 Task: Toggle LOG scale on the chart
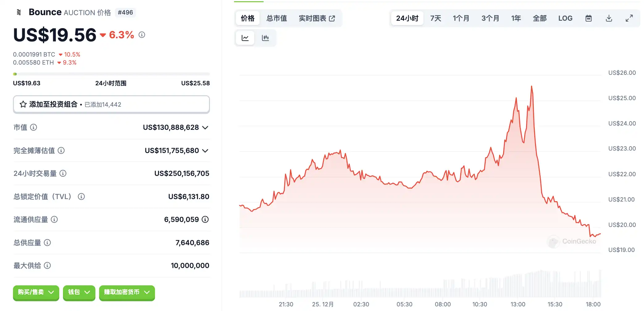(x=565, y=18)
